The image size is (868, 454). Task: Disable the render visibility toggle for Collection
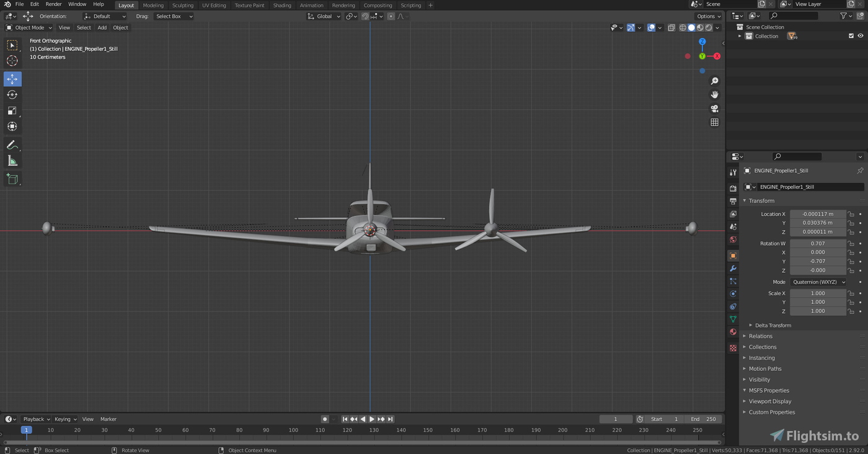(x=860, y=35)
